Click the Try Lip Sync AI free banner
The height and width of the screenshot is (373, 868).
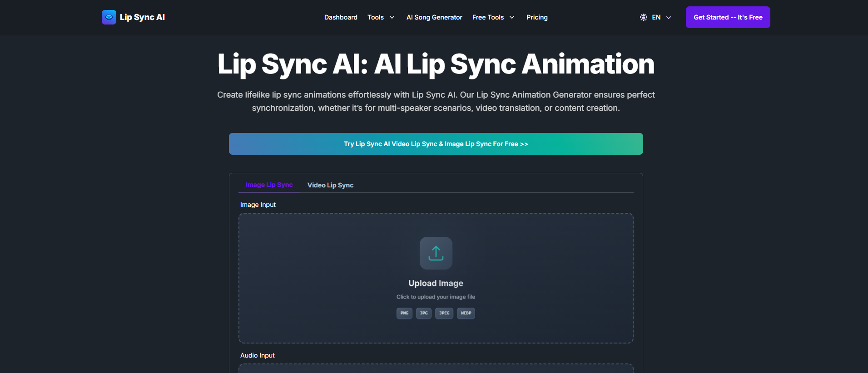[x=436, y=144]
